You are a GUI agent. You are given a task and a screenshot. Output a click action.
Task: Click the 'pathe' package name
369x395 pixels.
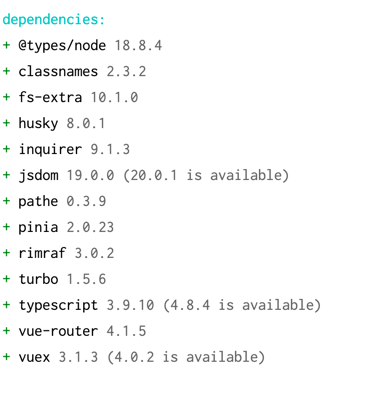[x=38, y=201]
